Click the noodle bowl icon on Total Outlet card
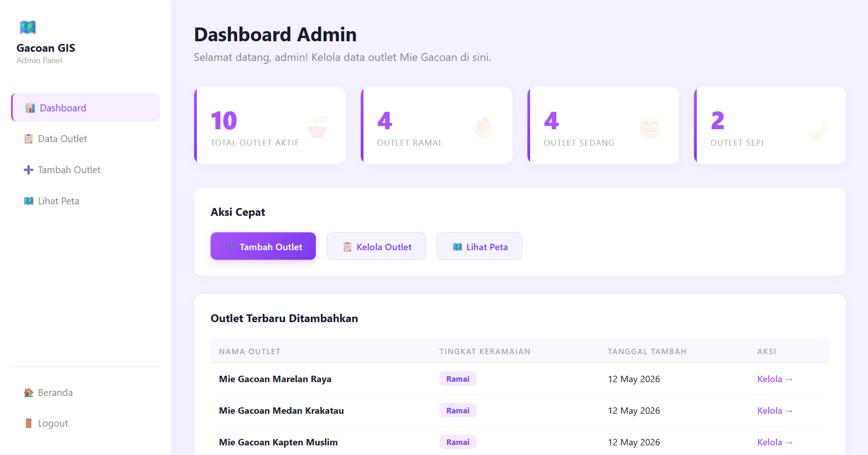 (x=317, y=127)
